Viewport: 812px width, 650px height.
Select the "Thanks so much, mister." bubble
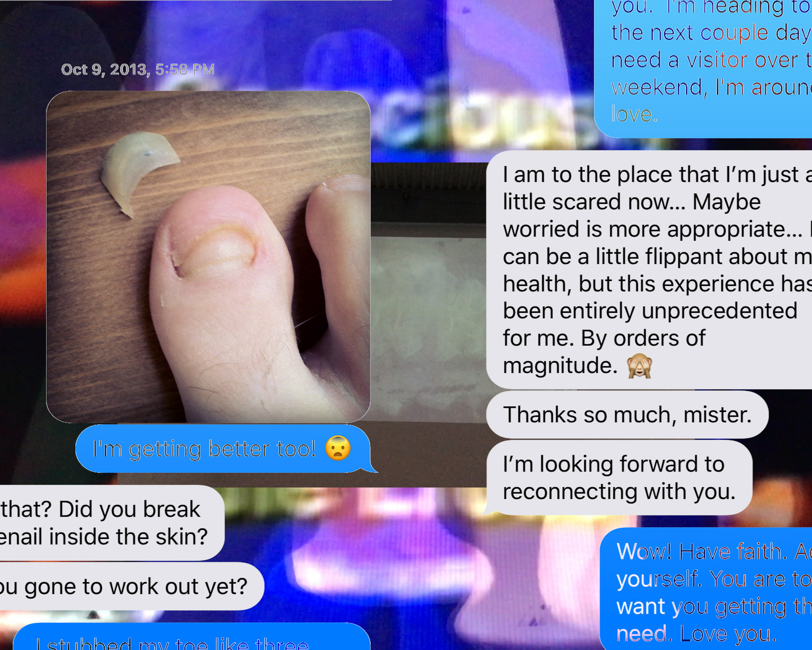(627, 414)
